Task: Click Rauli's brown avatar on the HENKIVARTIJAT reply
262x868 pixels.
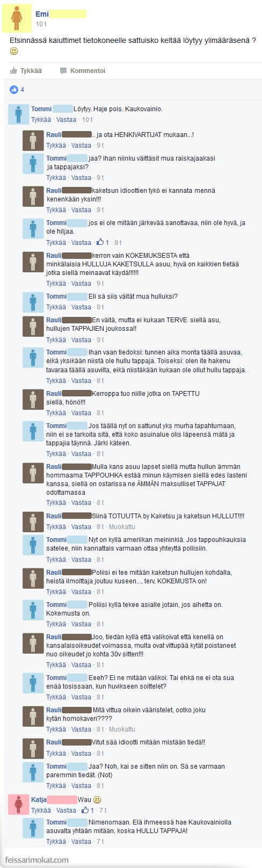Action: coord(33,140)
